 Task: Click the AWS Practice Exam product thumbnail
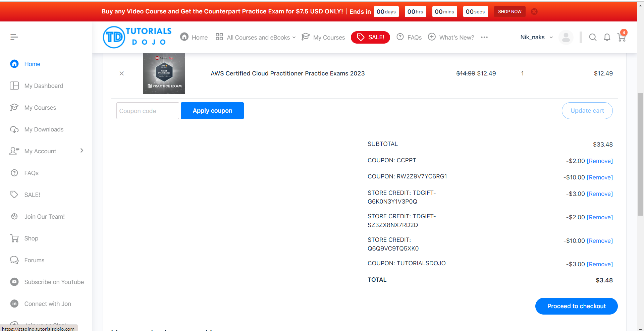point(164,74)
